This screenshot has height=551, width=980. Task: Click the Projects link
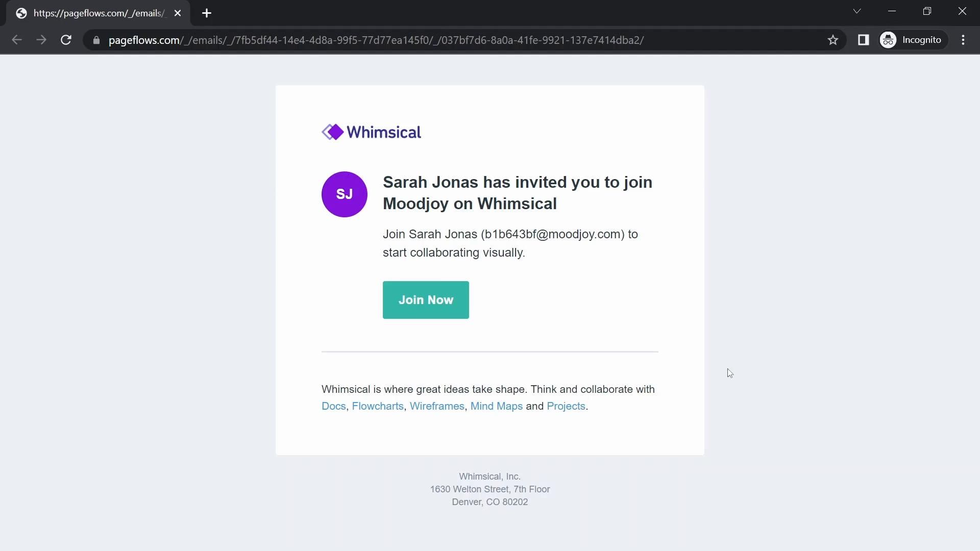(x=566, y=406)
